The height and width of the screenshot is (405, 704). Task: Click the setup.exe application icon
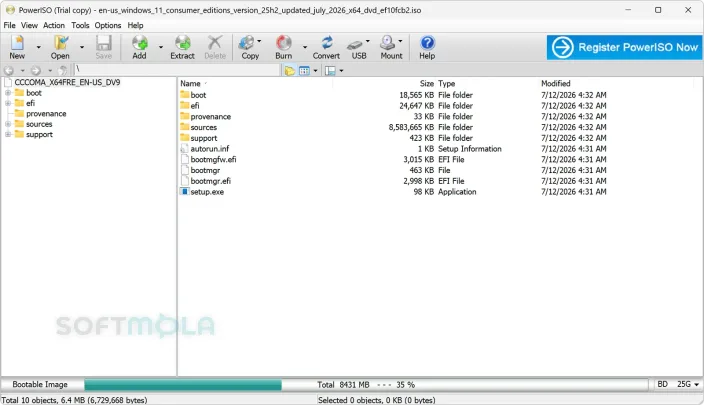tap(185, 192)
